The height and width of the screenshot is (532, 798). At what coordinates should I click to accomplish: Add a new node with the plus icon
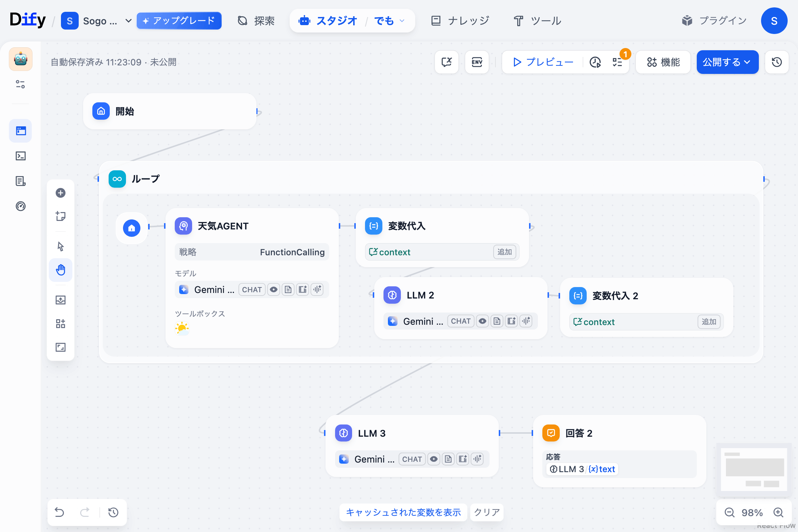pos(61,192)
